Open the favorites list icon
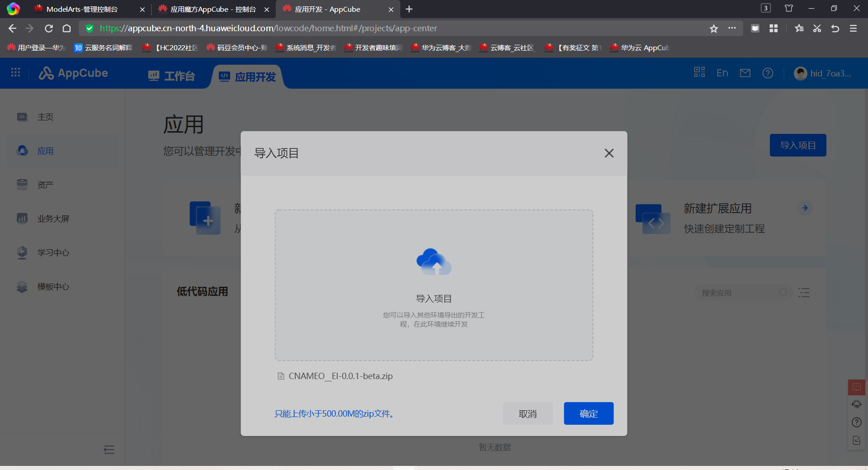 tap(799, 28)
